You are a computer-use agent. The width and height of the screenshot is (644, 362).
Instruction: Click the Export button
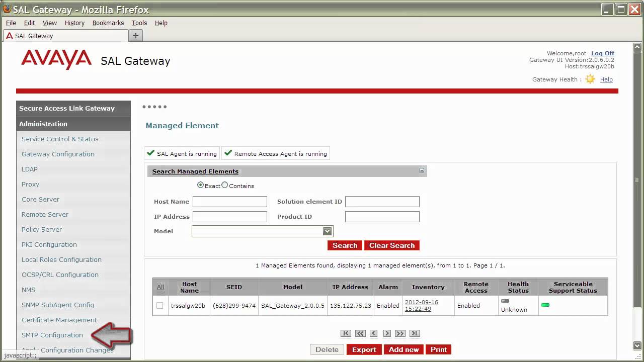pyautogui.click(x=364, y=349)
